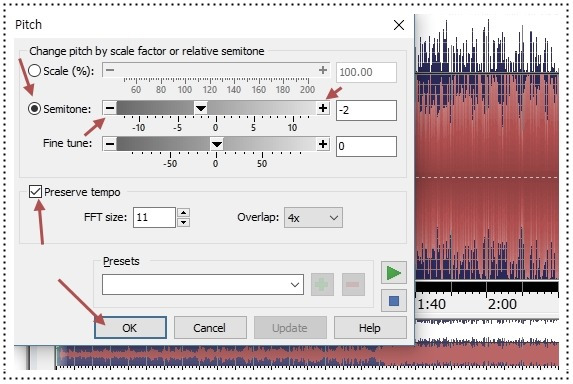
Task: Select the Semitone radio button
Action: (x=34, y=109)
